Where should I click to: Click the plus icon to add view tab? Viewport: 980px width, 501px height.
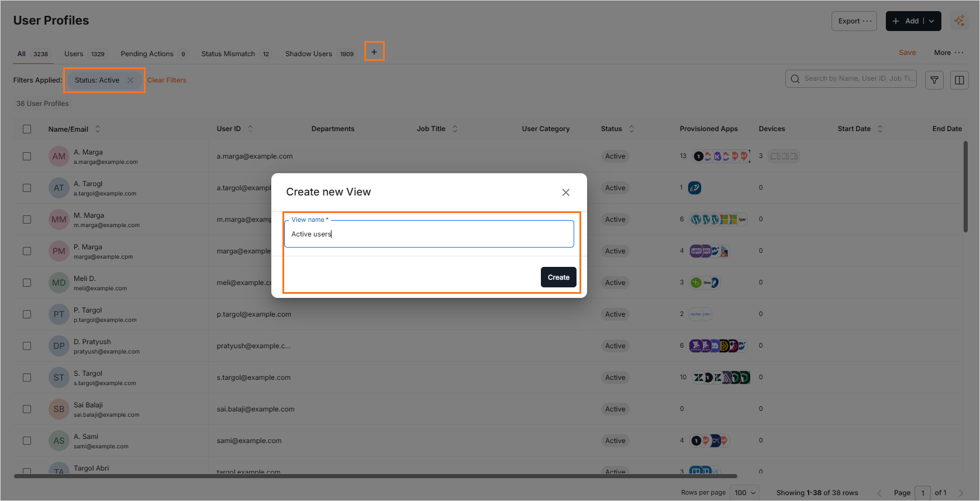(x=374, y=52)
